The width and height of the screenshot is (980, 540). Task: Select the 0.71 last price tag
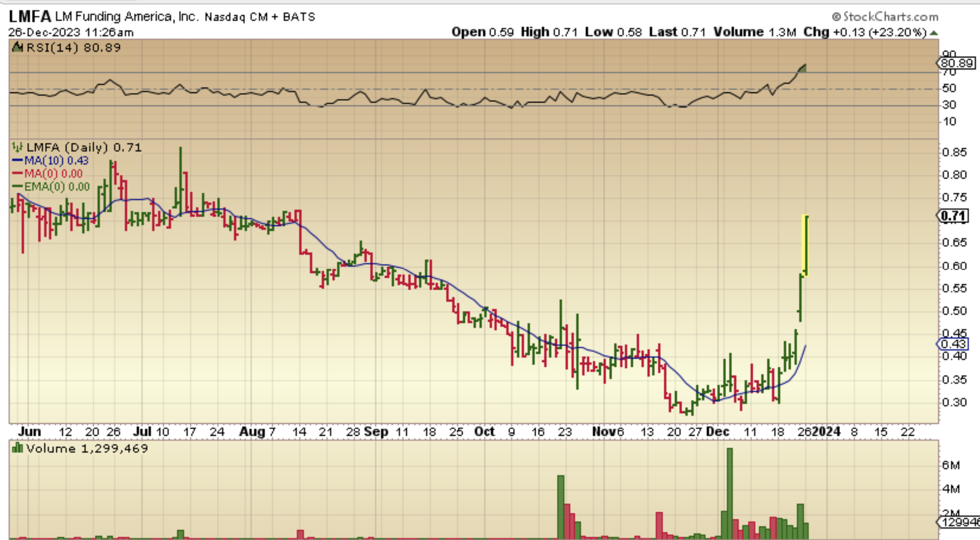coord(953,216)
